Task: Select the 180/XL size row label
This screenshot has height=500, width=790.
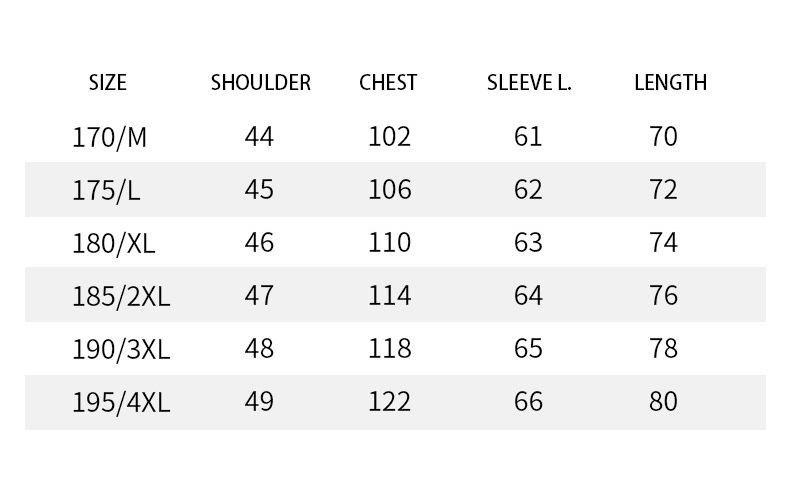Action: tap(113, 243)
